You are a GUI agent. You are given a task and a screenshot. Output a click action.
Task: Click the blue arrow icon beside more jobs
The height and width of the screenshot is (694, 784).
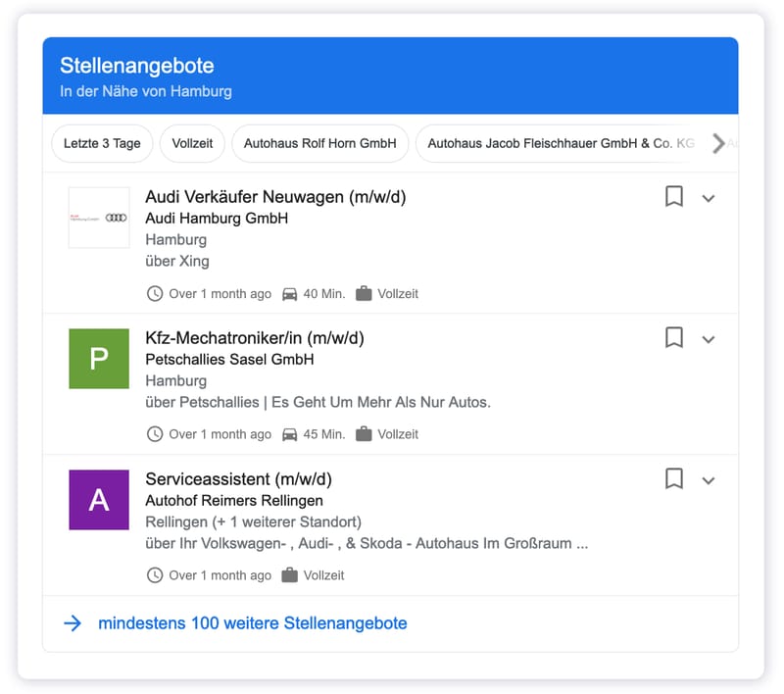[x=73, y=623]
